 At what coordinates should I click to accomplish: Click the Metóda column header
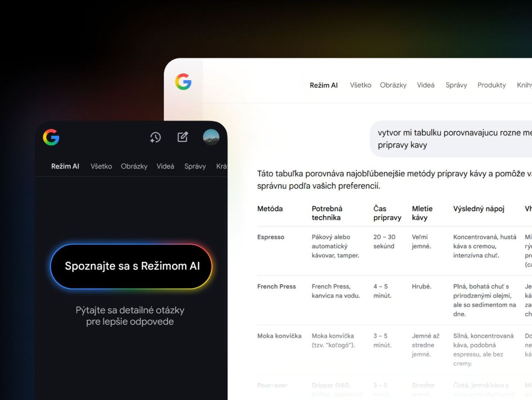[270, 208]
